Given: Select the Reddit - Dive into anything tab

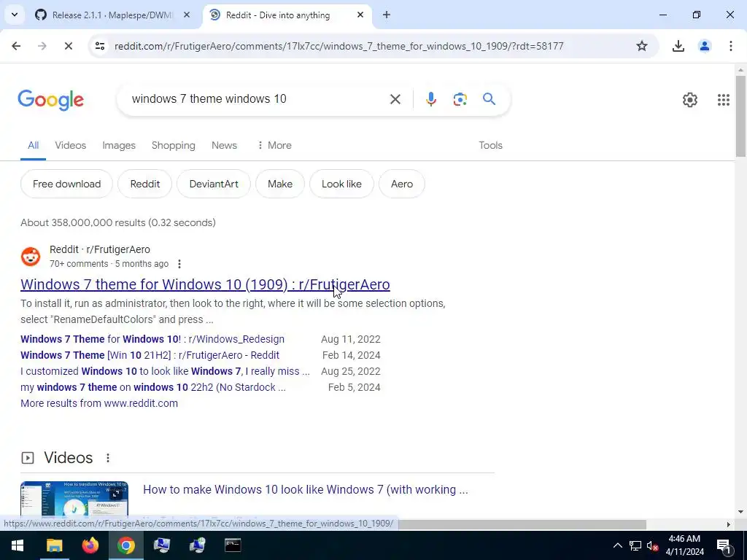Looking at the screenshot, I should pyautogui.click(x=278, y=15).
